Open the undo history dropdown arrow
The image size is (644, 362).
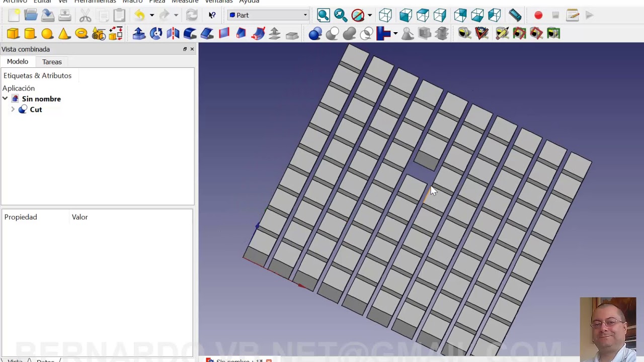(x=151, y=16)
